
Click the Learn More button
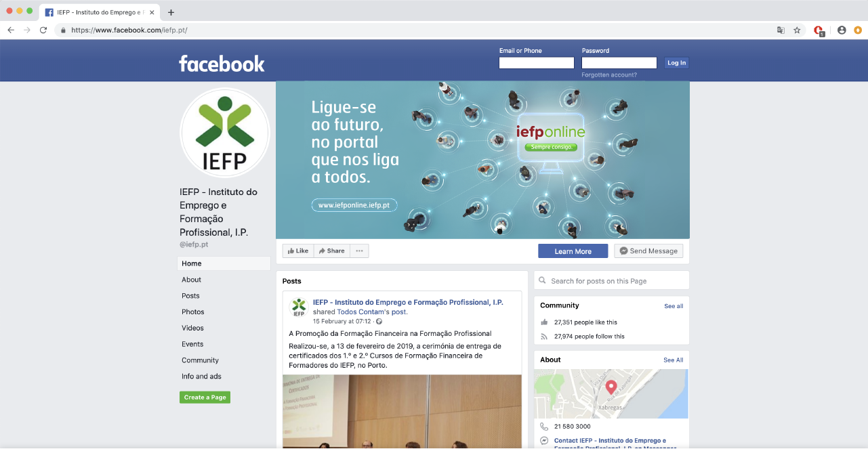(x=573, y=251)
